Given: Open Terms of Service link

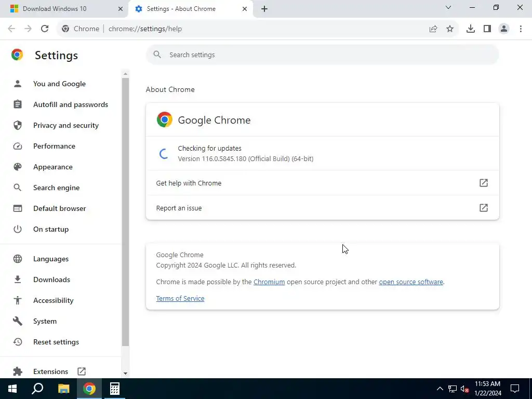Looking at the screenshot, I should click(180, 299).
